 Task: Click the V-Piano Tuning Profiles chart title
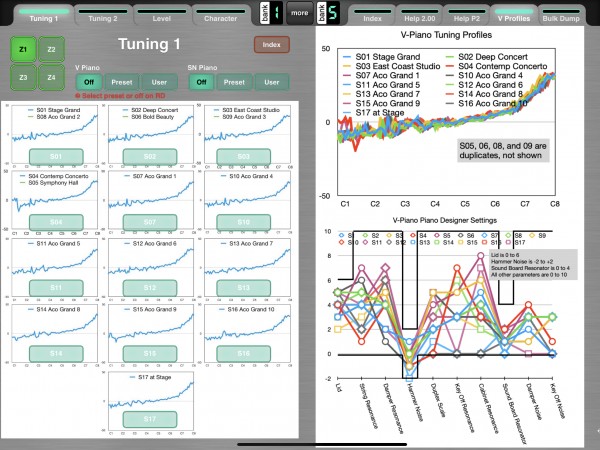coord(446,35)
